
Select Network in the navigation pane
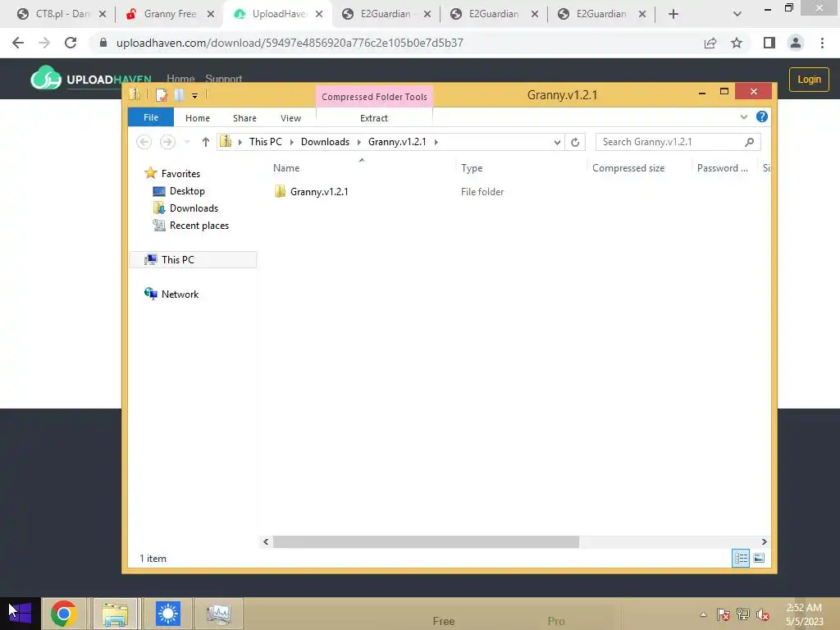(x=180, y=294)
